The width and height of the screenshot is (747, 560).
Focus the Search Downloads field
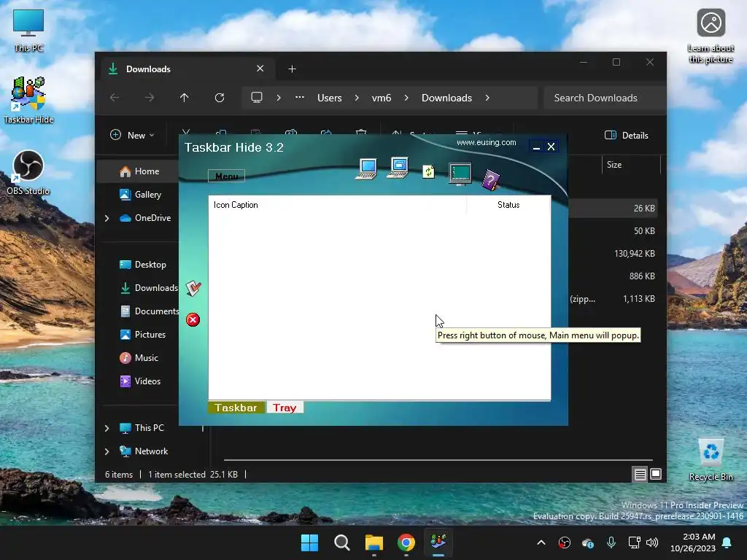604,98
